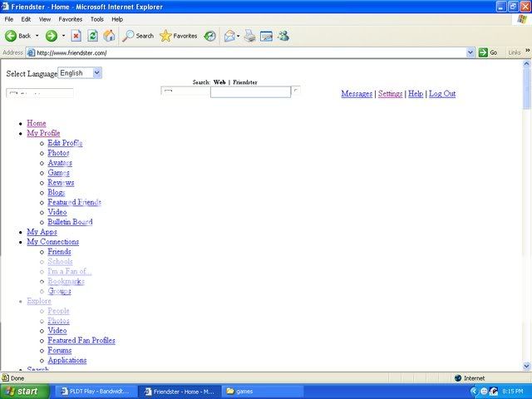Stop page loading with red X icon
This screenshot has height=399, width=532.
(76, 36)
